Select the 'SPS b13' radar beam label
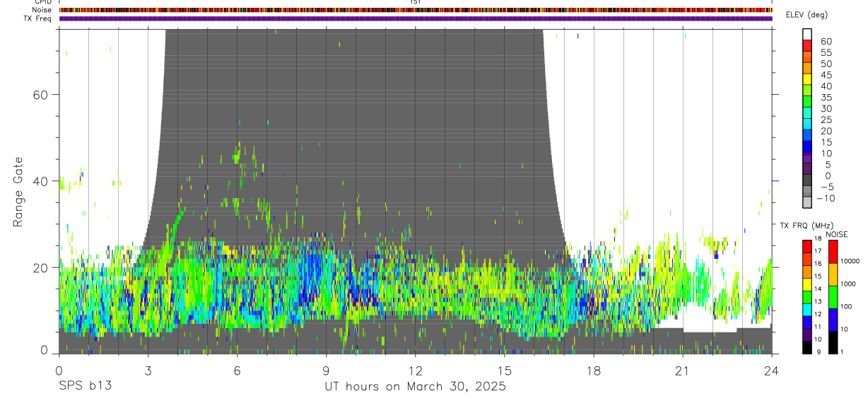Screen dimensions: 868x401 pos(84,386)
